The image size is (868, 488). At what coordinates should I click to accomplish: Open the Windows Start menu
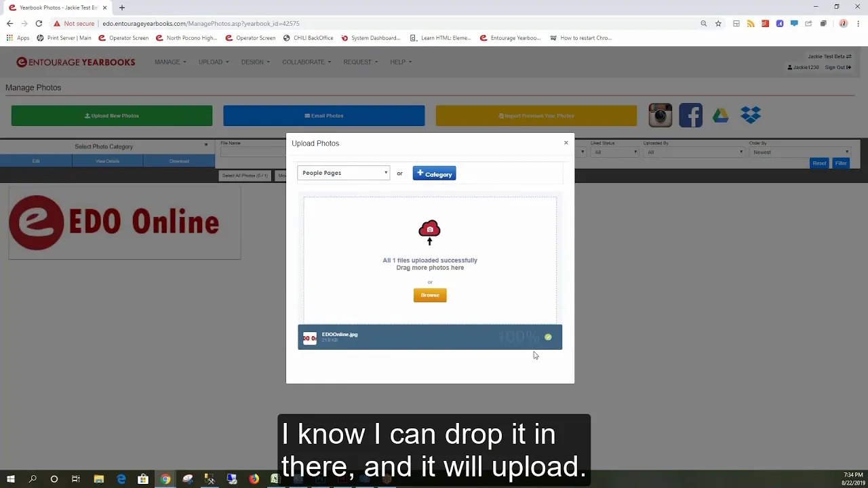click(x=11, y=479)
